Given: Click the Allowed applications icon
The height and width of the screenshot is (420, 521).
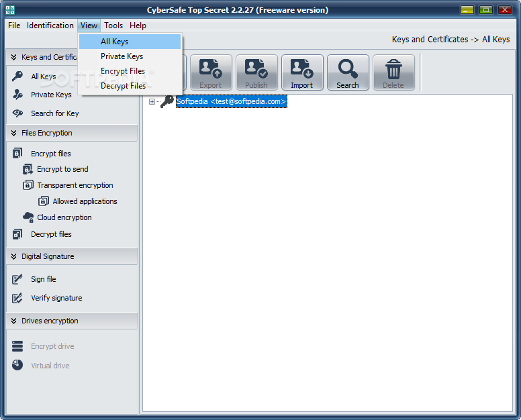Looking at the screenshot, I should click(44, 201).
